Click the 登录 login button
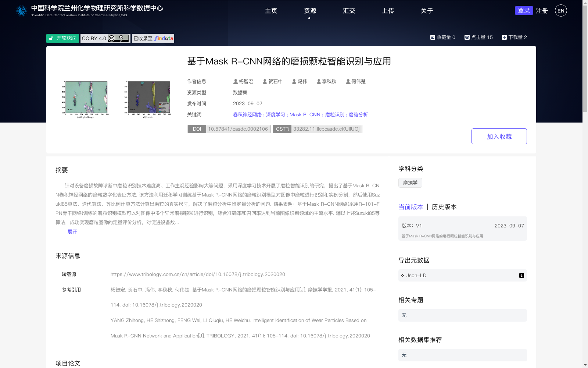 tap(524, 11)
